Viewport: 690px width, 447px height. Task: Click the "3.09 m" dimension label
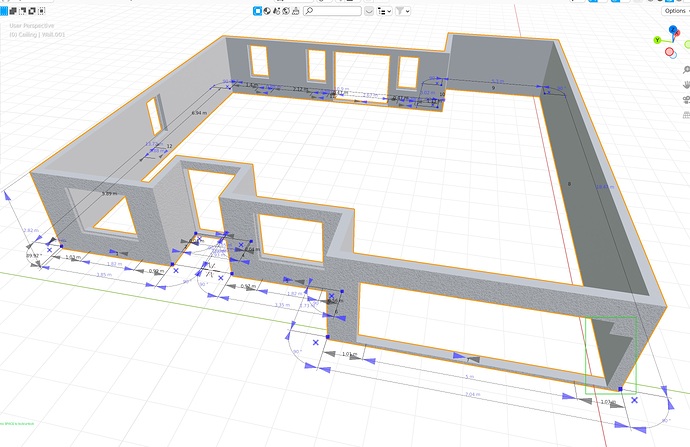point(109,194)
